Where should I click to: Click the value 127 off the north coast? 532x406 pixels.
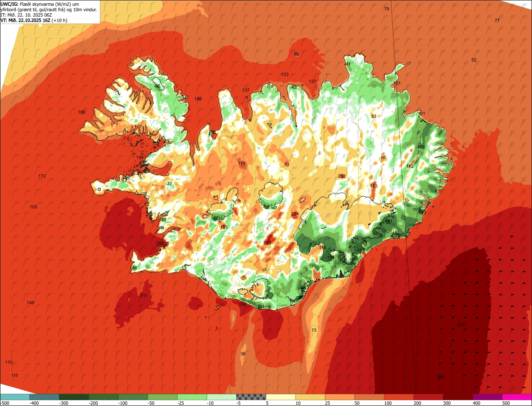click(x=313, y=81)
